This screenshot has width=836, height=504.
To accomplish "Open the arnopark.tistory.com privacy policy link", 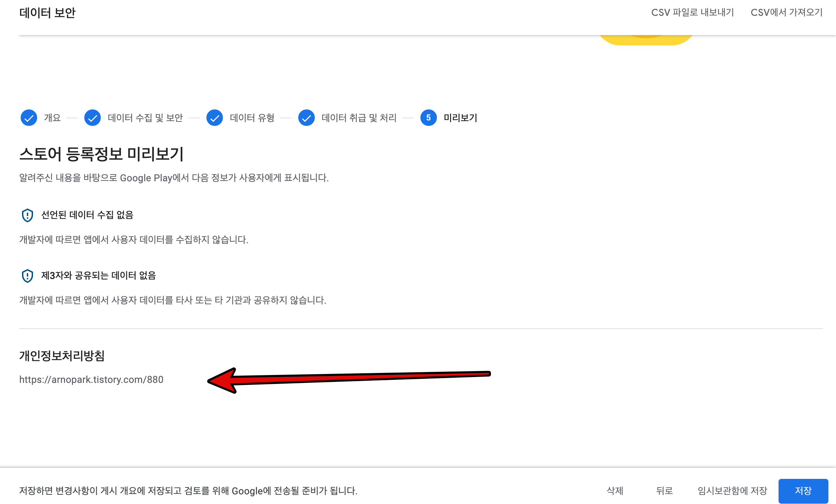I will [x=91, y=380].
